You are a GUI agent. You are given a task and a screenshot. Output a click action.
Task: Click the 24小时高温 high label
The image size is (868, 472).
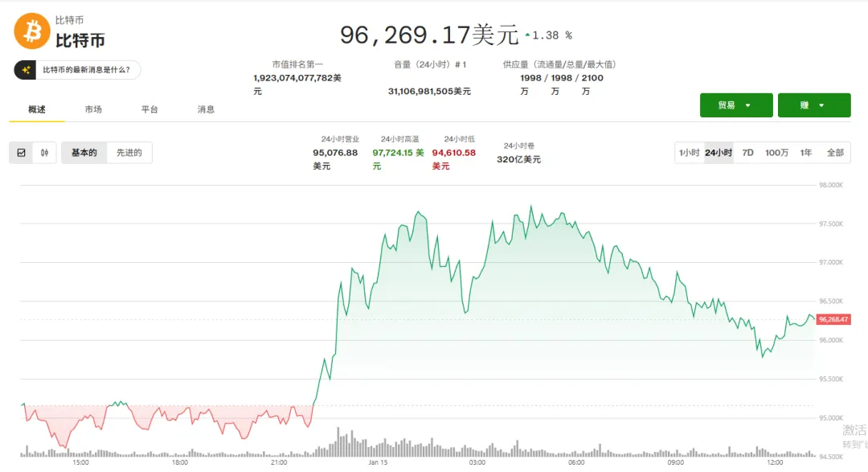pos(399,139)
